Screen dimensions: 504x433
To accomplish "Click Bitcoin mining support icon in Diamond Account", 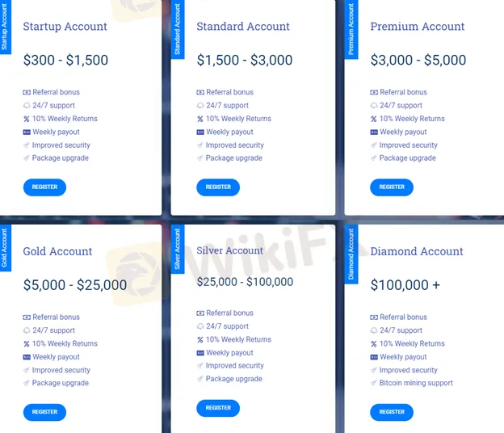I will (x=374, y=383).
